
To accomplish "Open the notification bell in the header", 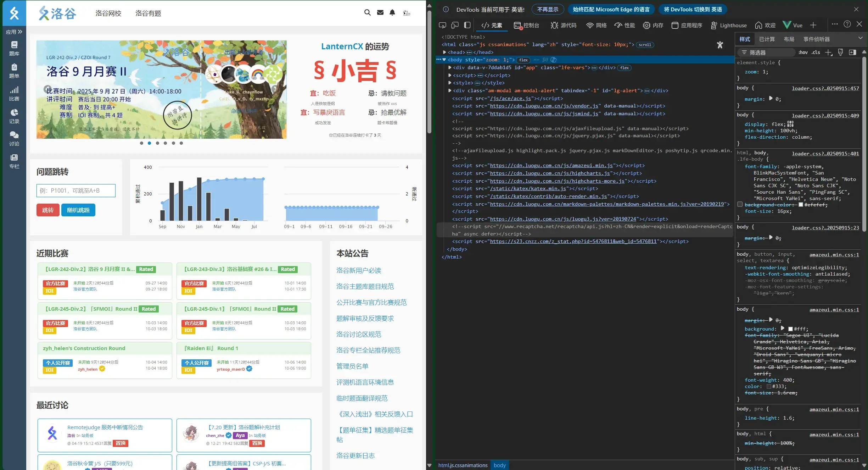I will (x=392, y=13).
